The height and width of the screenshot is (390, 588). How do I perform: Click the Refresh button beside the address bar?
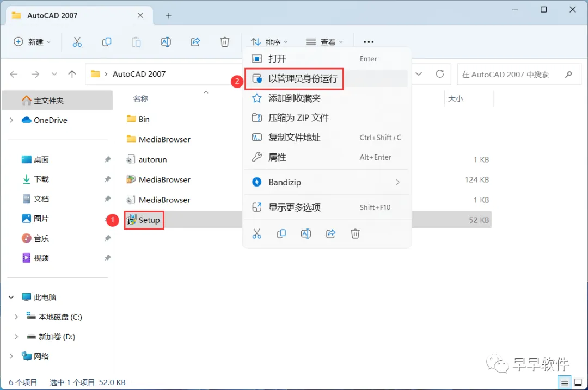(x=440, y=74)
